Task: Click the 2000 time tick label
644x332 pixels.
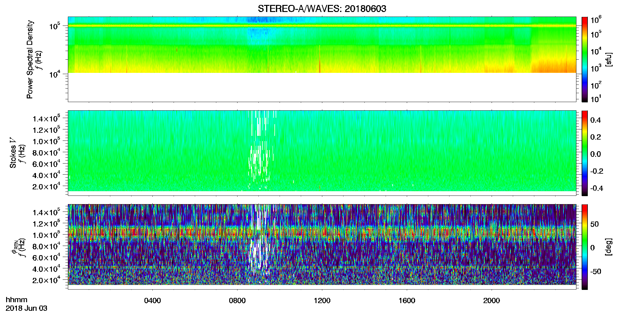Action: 492,300
